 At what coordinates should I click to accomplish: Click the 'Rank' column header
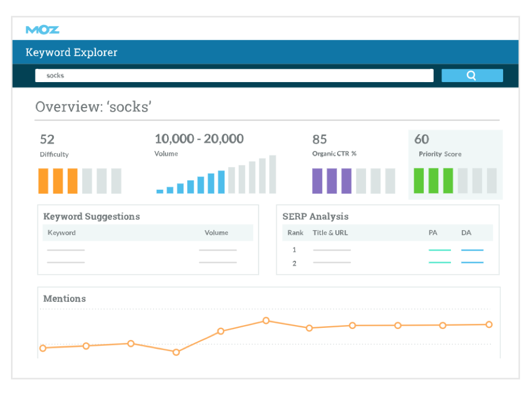point(295,232)
